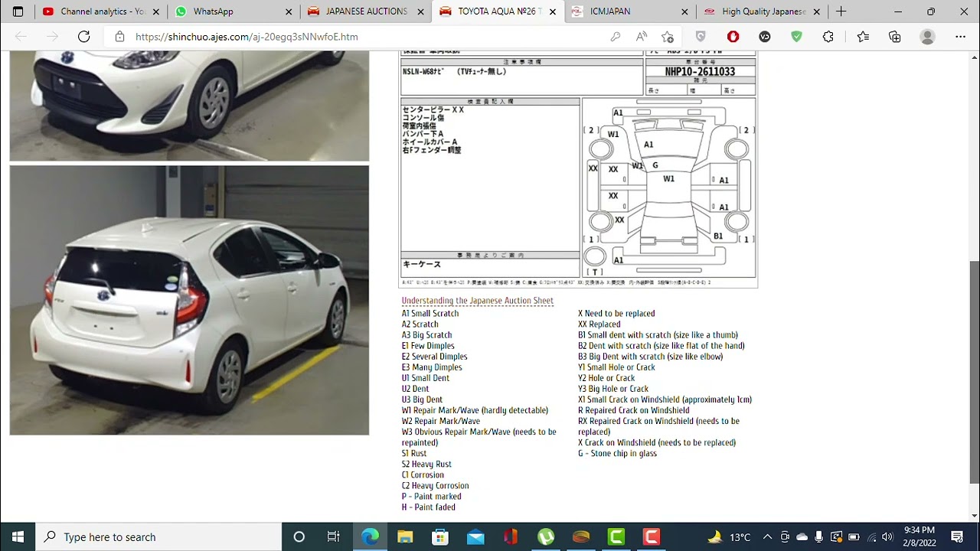Viewport: 980px width, 551px height.
Task: Open the notification center icon
Action: (x=956, y=536)
